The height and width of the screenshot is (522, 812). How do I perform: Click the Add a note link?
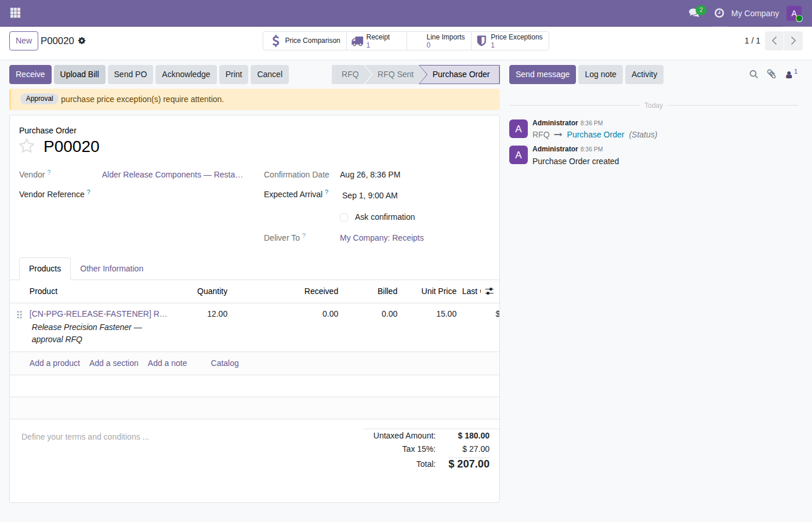pos(168,363)
